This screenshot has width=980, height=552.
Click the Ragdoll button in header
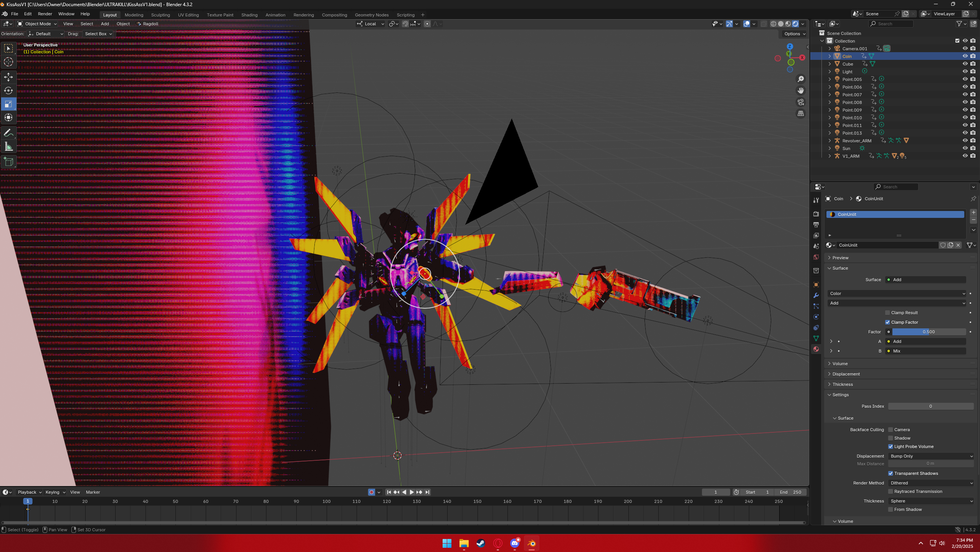(148, 24)
